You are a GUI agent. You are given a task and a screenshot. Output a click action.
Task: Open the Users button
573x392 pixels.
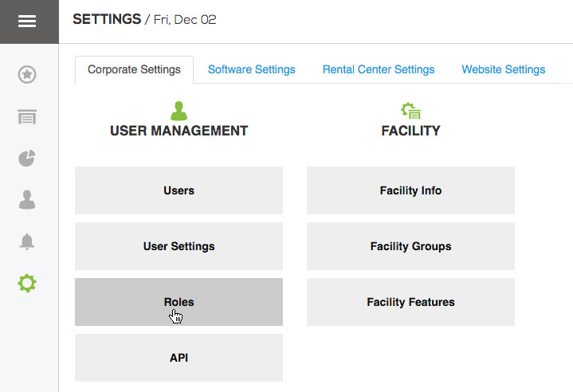179,190
